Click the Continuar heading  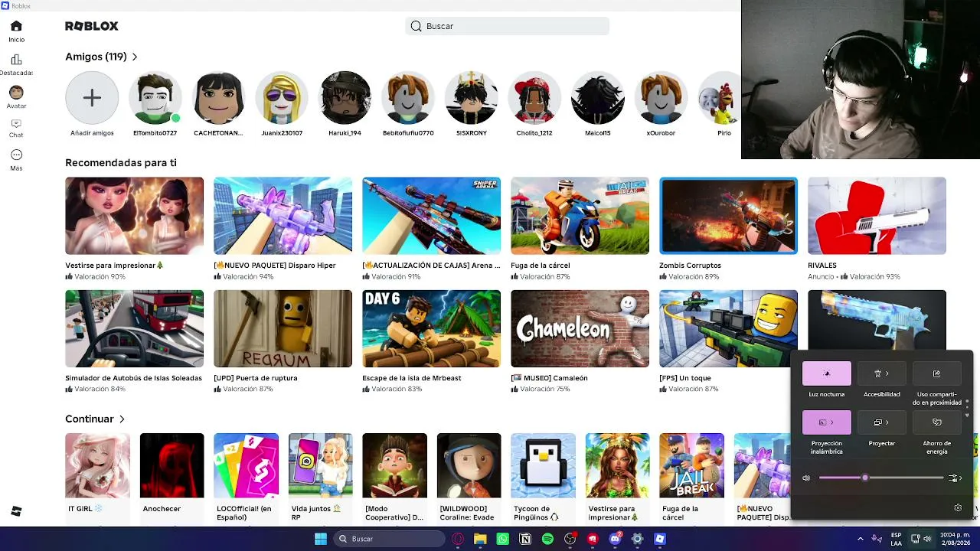click(90, 419)
